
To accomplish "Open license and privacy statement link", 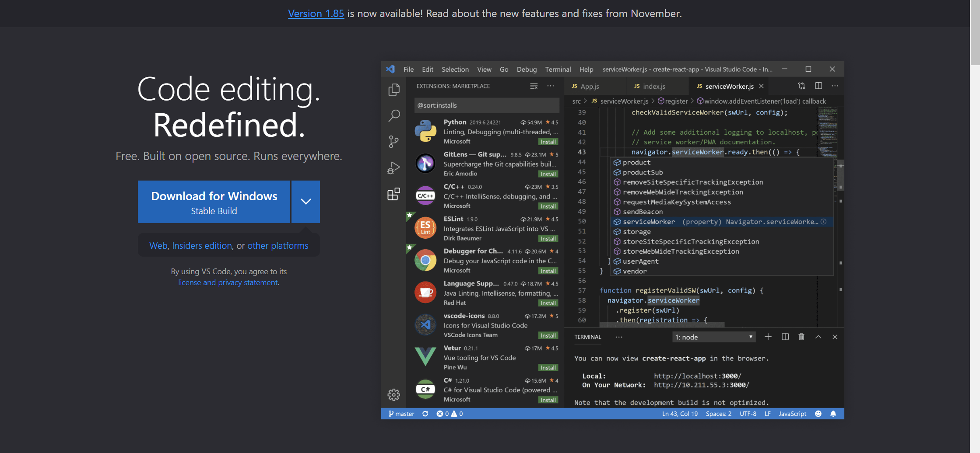I will pos(228,282).
